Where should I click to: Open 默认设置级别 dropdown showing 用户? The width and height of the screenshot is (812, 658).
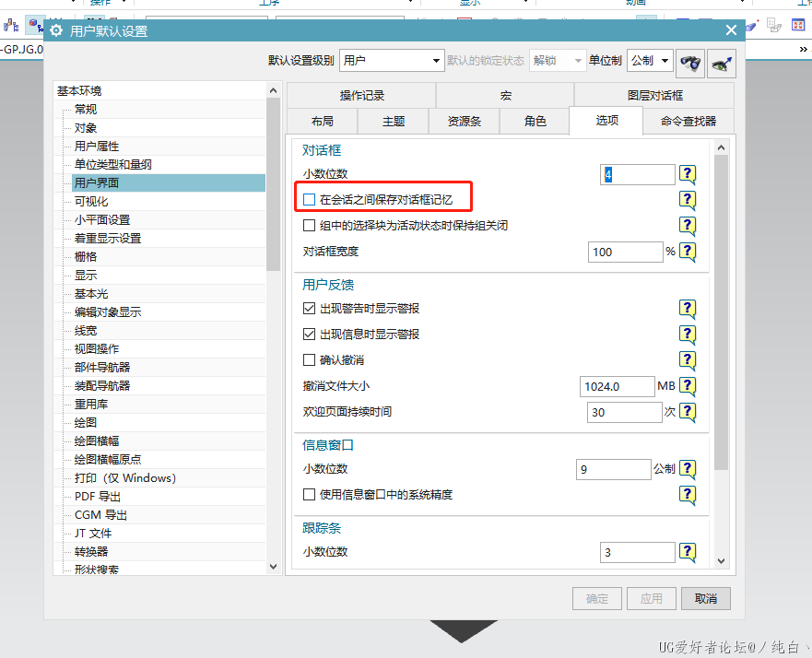(x=392, y=61)
